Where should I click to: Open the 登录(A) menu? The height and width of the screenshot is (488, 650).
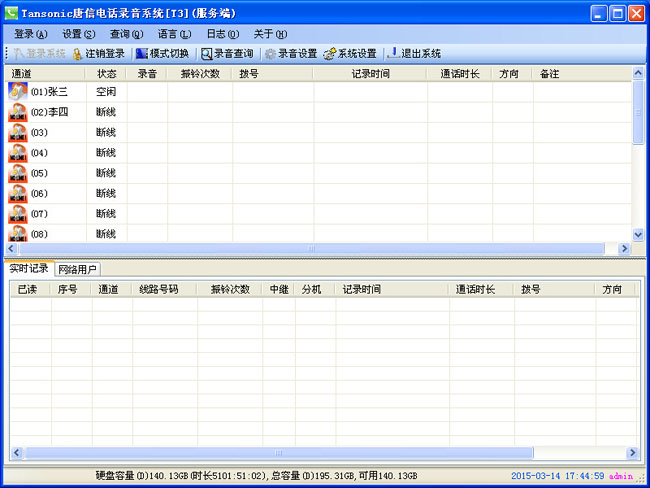[31, 34]
